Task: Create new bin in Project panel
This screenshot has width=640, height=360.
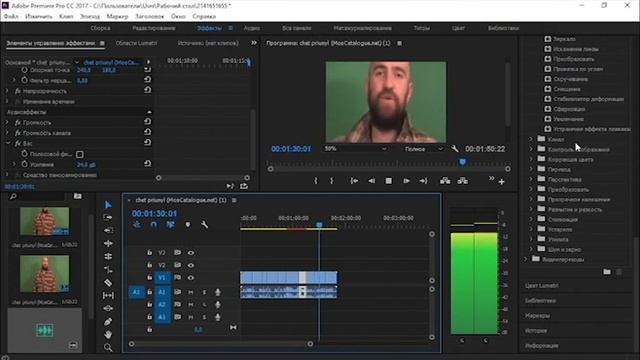Action: (78, 196)
